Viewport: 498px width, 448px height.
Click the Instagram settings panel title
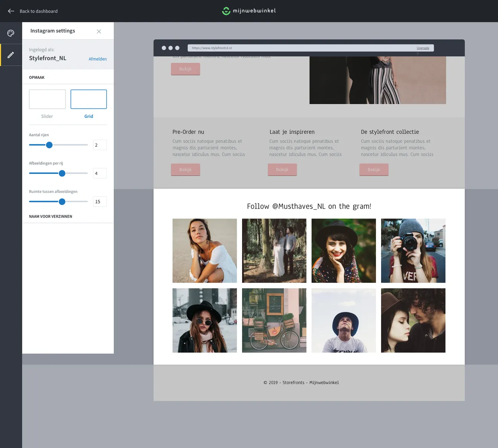click(52, 31)
